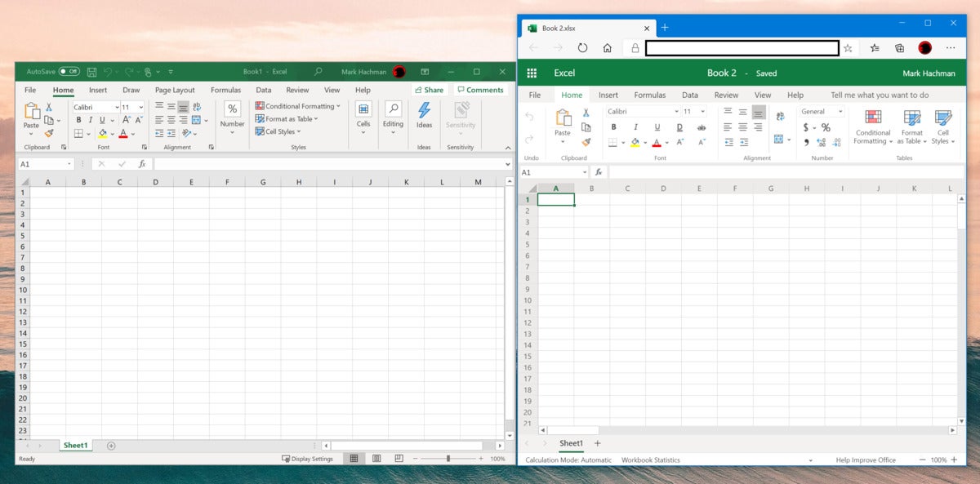The height and width of the screenshot is (484, 980).
Task: Click Tell me what you want to do
Action: click(x=880, y=95)
